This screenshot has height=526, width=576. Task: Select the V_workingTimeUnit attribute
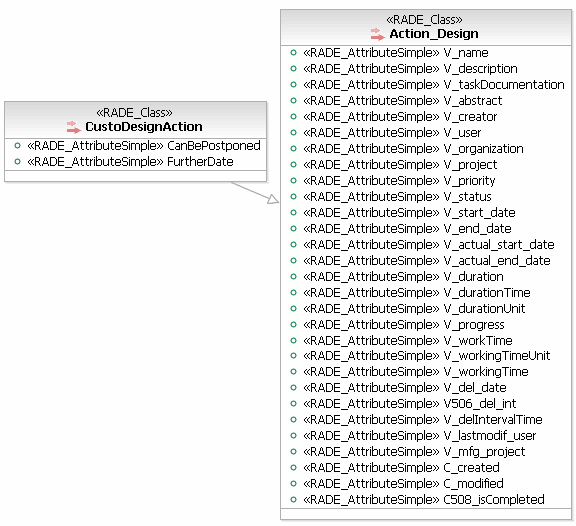coord(426,356)
